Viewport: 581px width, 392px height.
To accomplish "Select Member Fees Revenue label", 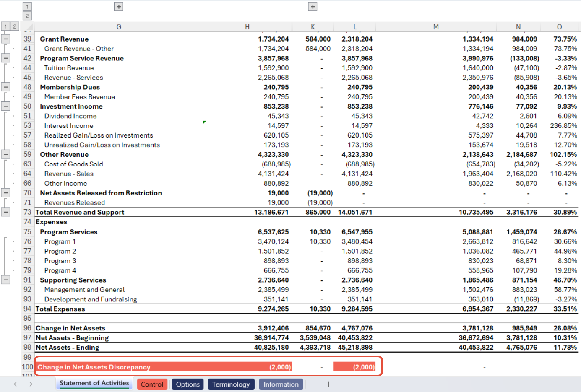I will pyautogui.click(x=80, y=97).
